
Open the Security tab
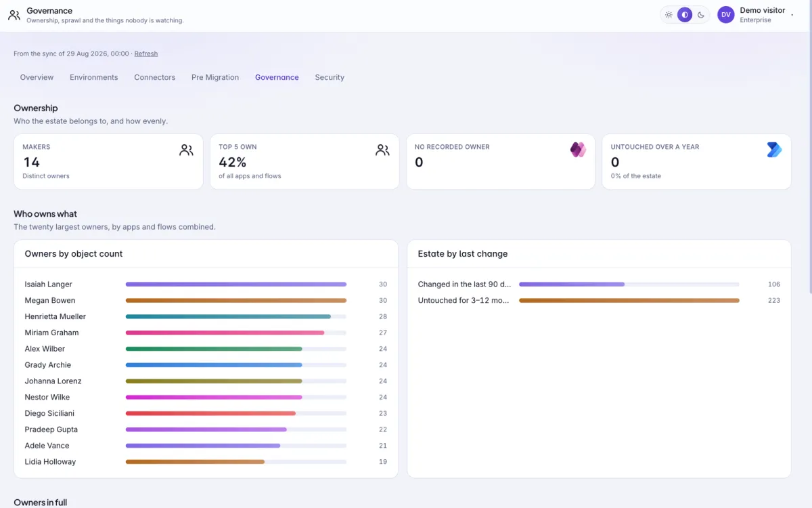click(x=330, y=77)
